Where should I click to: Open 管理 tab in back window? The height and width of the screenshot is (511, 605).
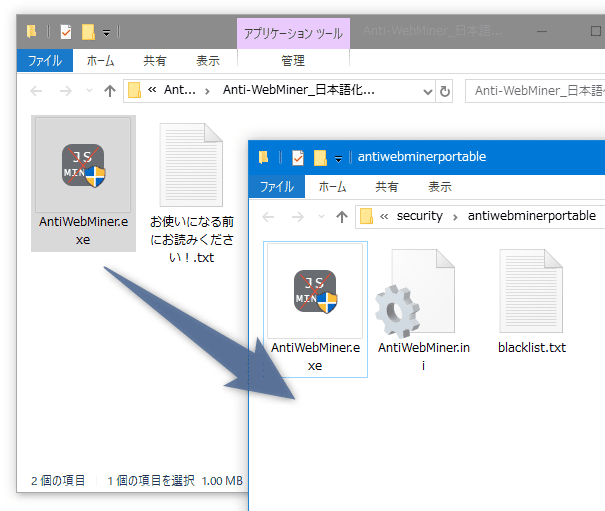coord(293,61)
